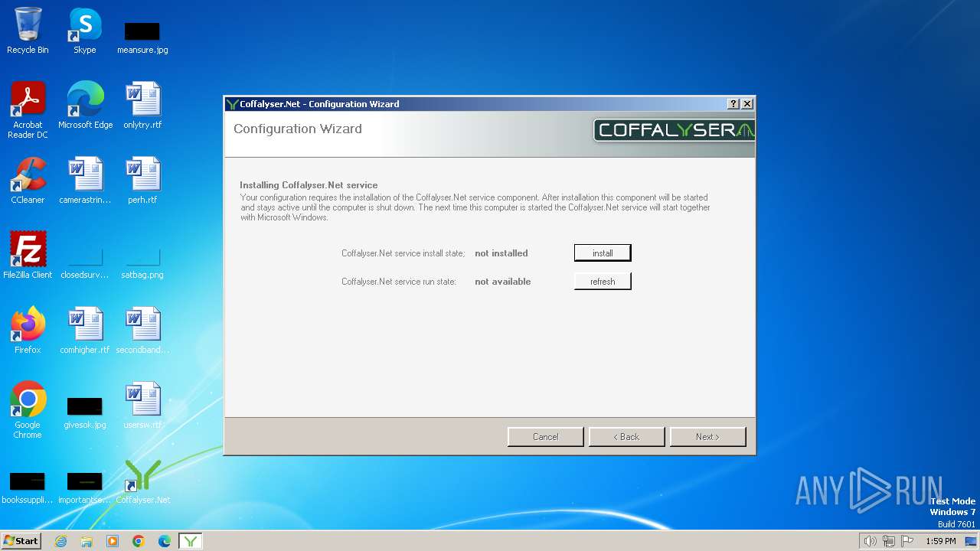Cancel the Configuration Wizard
Screen dimensions: 980x551
tap(546, 437)
